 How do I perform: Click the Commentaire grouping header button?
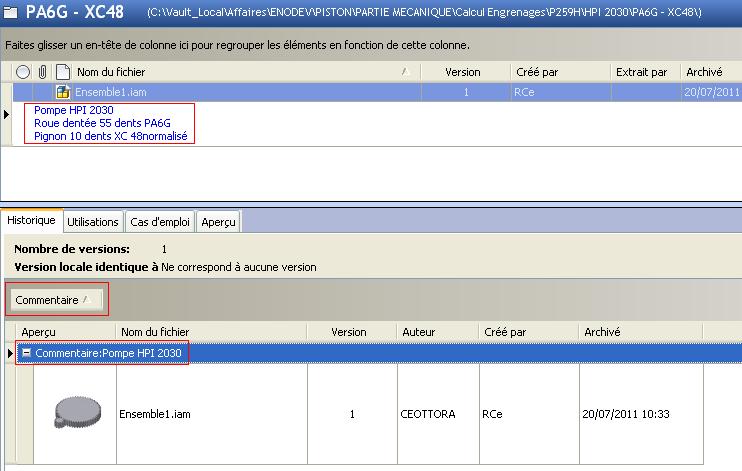pos(56,300)
